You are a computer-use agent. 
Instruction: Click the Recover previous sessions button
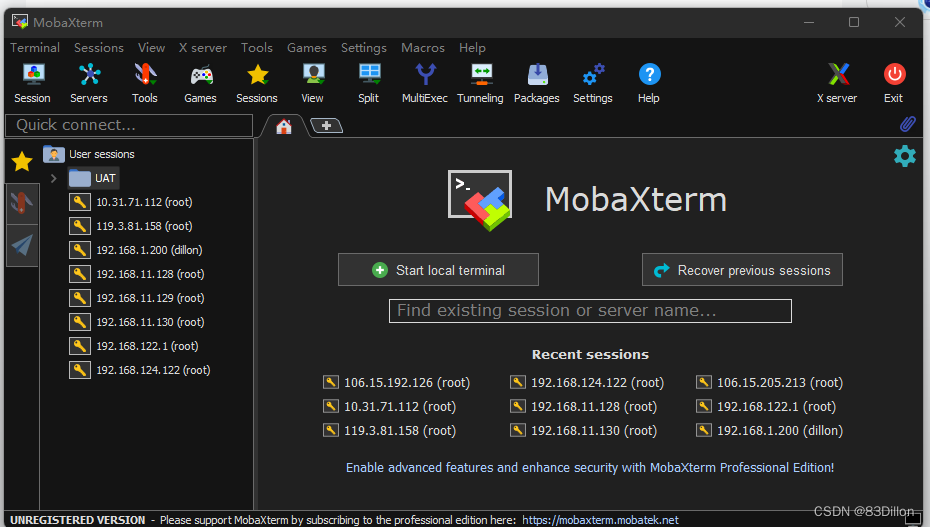tap(742, 270)
